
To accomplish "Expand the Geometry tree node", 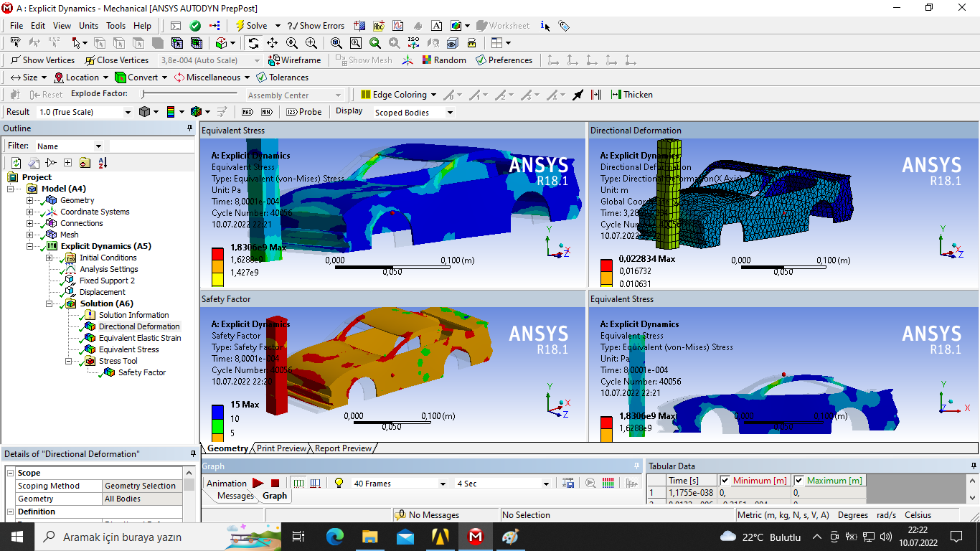I will click(29, 200).
